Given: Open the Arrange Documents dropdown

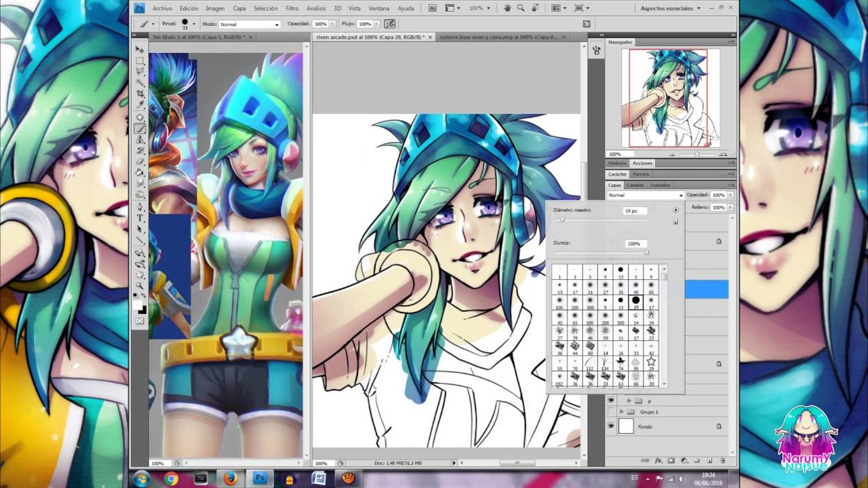Looking at the screenshot, I should pyautogui.click(x=558, y=8).
